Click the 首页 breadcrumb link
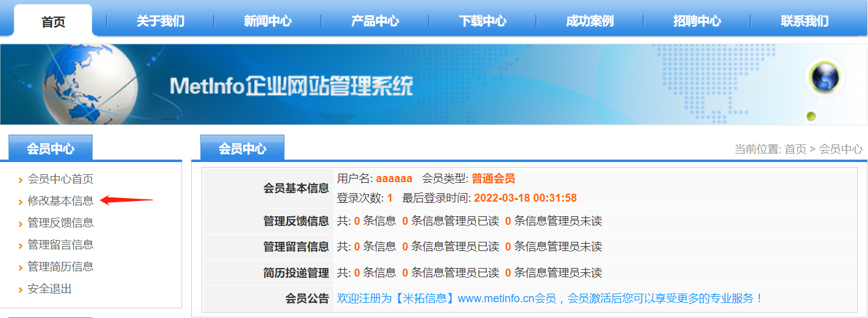The height and width of the screenshot is (318, 868). pyautogui.click(x=795, y=149)
